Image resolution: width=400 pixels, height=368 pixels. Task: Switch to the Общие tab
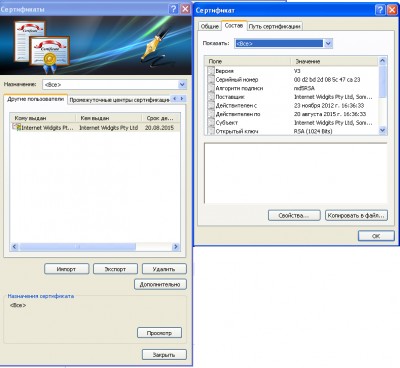point(210,26)
